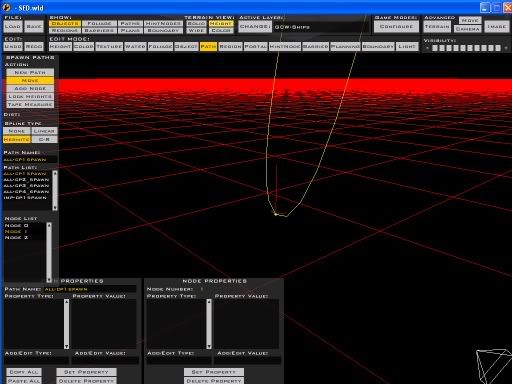
Task: Toggle Objects in the Show group
Action: pyautogui.click(x=65, y=23)
